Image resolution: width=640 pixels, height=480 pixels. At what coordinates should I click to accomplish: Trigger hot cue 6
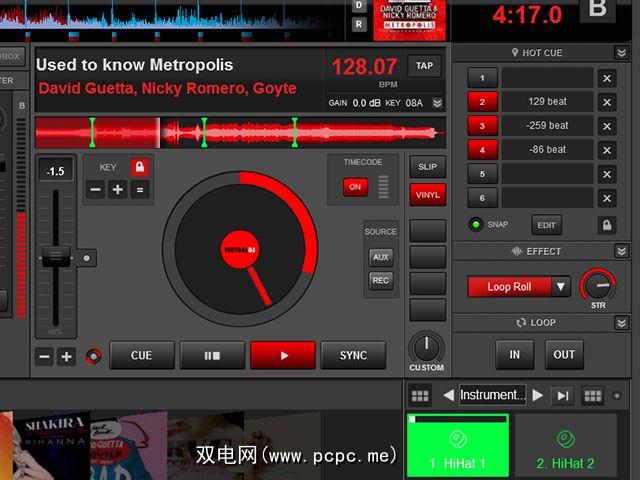(x=482, y=198)
